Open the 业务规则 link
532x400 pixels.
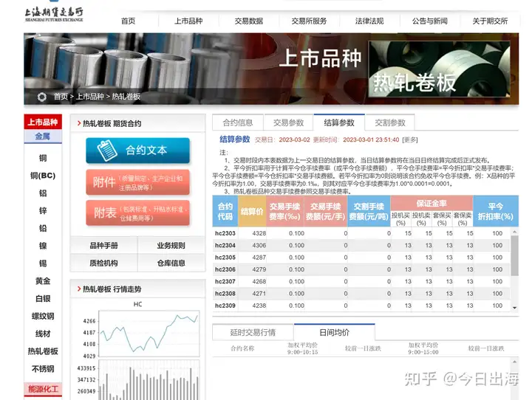pos(171,246)
